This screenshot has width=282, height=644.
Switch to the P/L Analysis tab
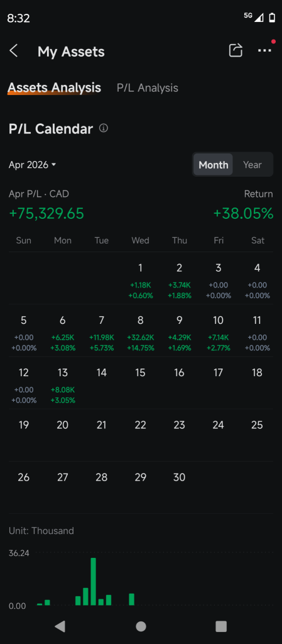[x=148, y=87]
